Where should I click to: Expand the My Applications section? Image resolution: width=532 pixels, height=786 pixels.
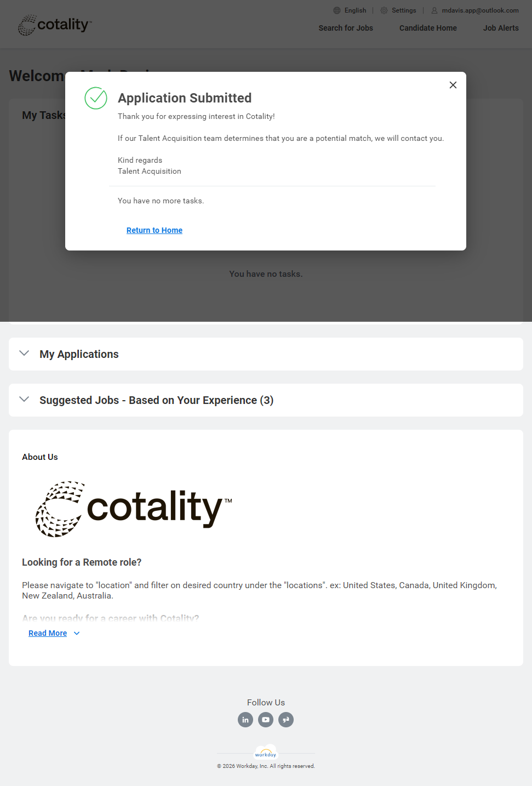(24, 354)
